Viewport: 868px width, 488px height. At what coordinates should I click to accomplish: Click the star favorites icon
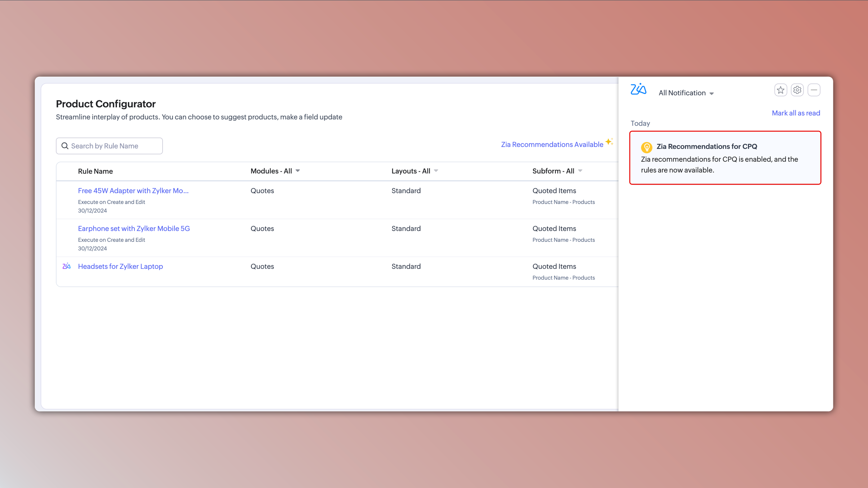coord(780,90)
